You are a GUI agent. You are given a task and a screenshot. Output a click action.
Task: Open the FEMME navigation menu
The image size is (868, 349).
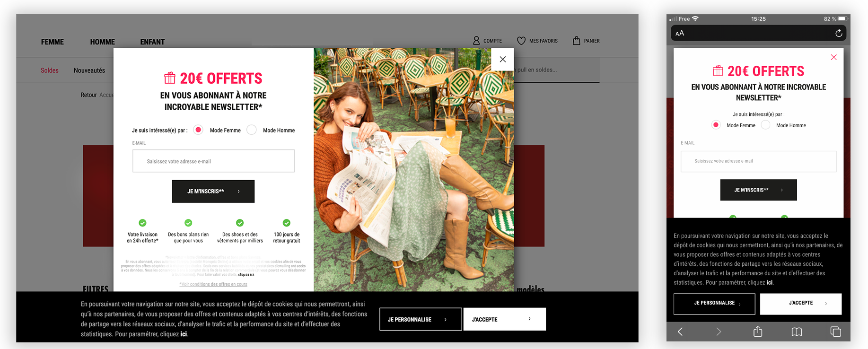52,42
